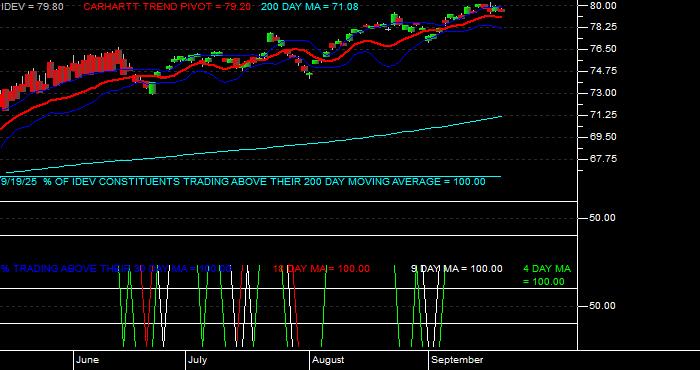
Task: Select the July marker on the time axis
Action: pyautogui.click(x=197, y=360)
